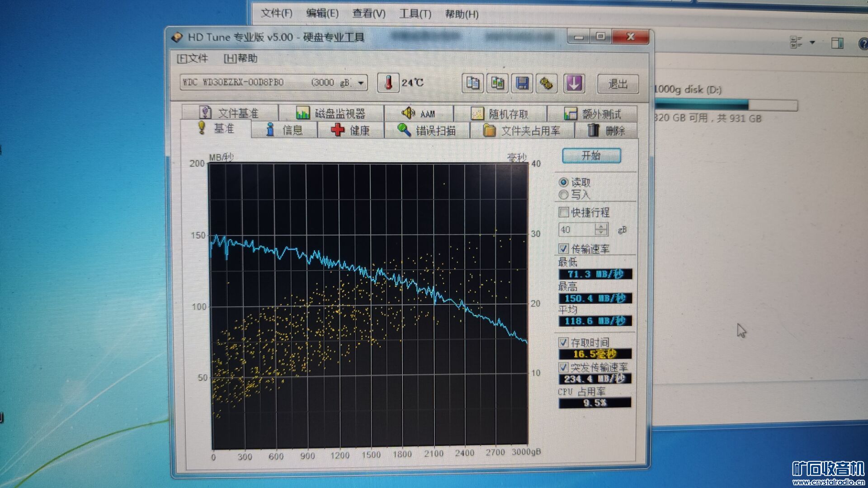Click the average speed value 118.6 MB/秒
Viewport: 868px width, 488px height.
click(x=595, y=321)
